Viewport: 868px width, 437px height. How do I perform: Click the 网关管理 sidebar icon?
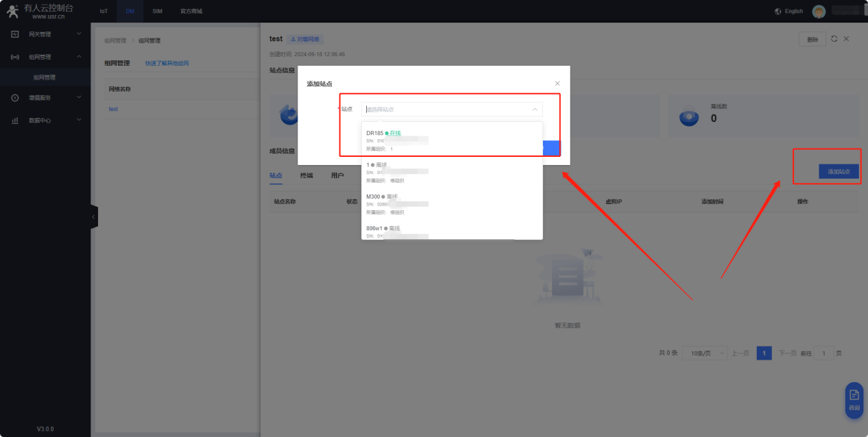tap(15, 34)
